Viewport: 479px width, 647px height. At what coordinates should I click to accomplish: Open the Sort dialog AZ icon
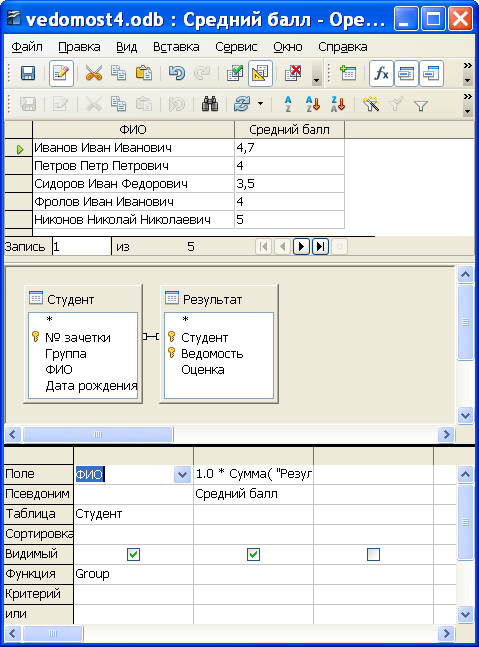[x=288, y=104]
